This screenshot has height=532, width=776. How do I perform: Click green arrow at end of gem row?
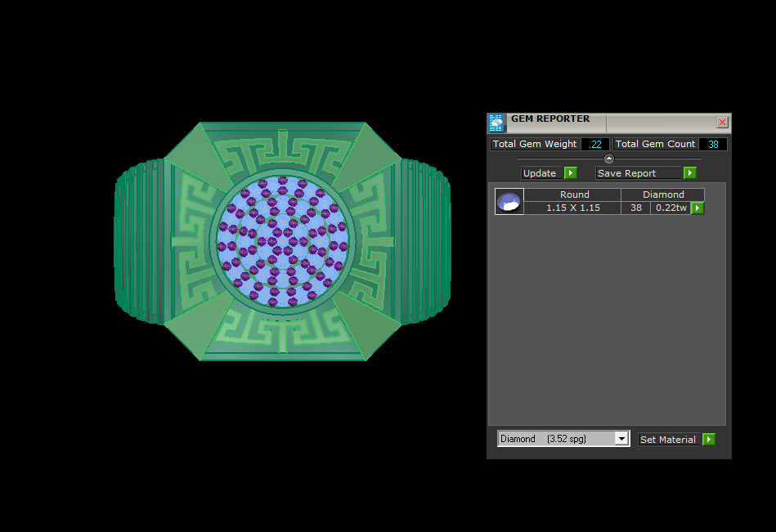tap(698, 208)
